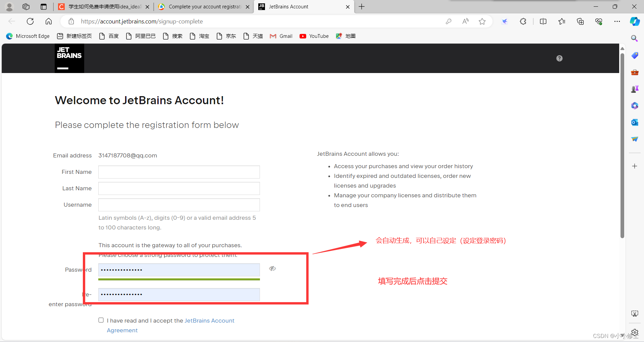Open 地图 bookmark

pyautogui.click(x=346, y=36)
